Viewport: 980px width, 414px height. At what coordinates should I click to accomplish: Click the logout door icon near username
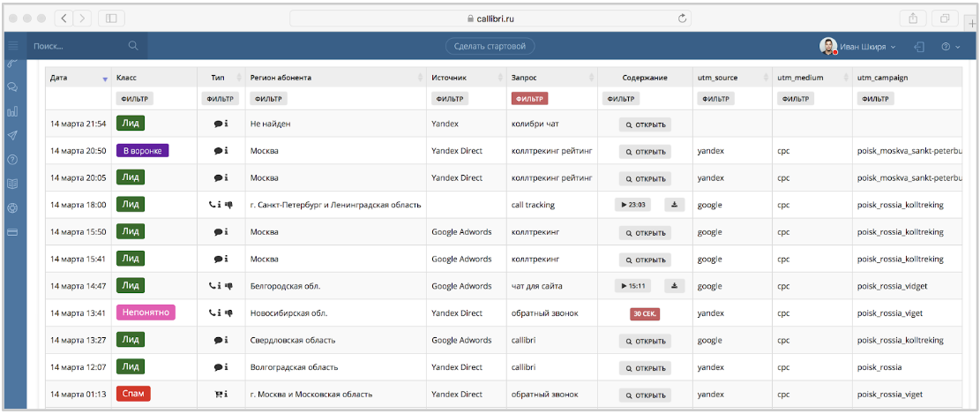click(x=919, y=46)
